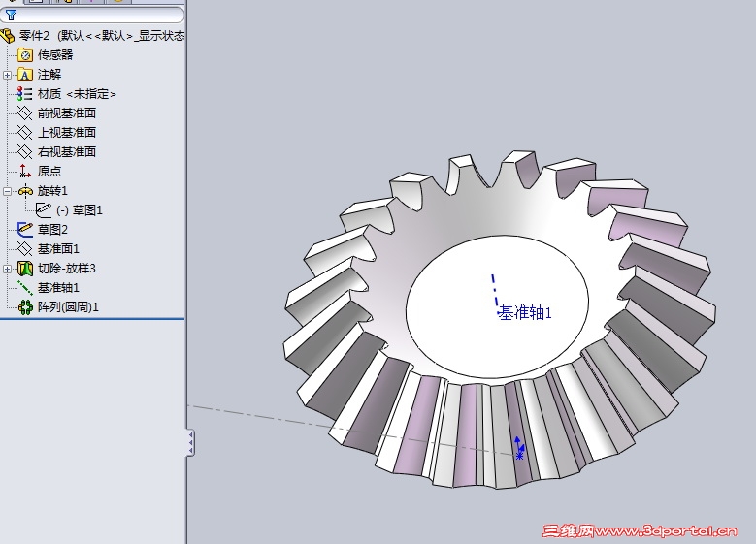The height and width of the screenshot is (544, 756).
Task: Click the feature tree filter funnel icon
Action: [11, 16]
